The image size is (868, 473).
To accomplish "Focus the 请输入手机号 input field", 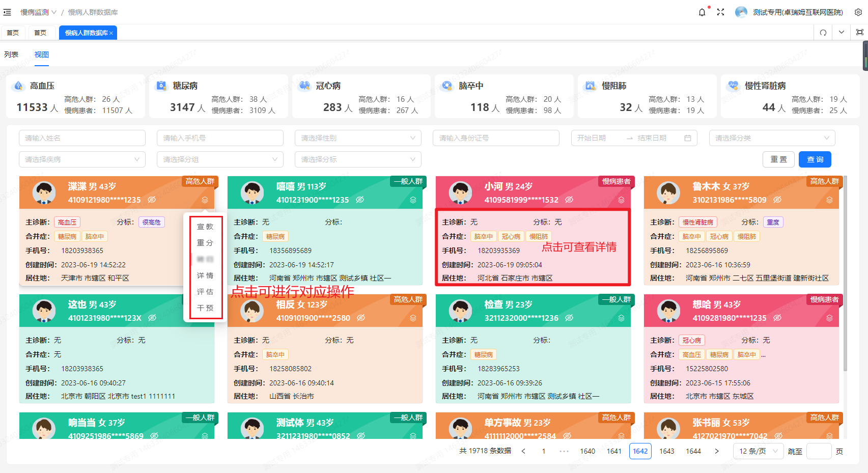I will 220,138.
